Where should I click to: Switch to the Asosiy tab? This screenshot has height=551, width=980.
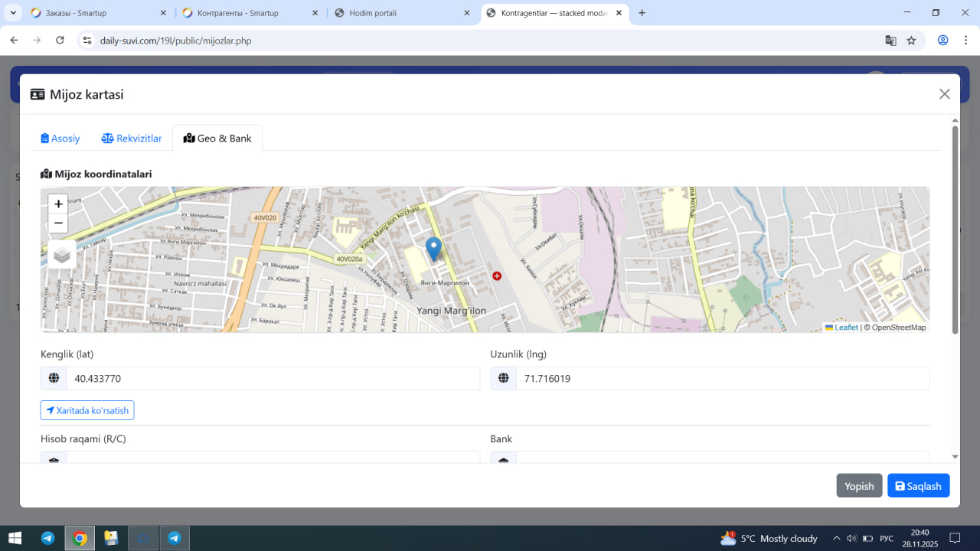click(60, 139)
